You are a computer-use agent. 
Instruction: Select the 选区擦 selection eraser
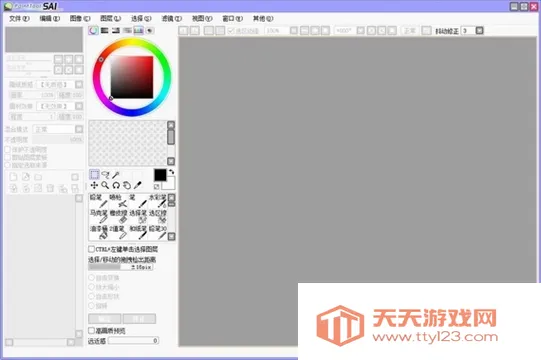point(157,216)
